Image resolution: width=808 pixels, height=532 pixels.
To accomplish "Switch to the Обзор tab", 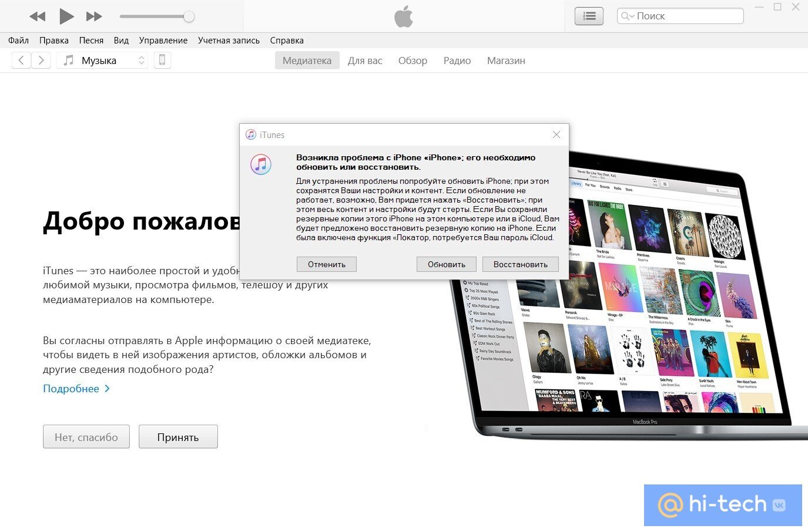I will pos(413,60).
